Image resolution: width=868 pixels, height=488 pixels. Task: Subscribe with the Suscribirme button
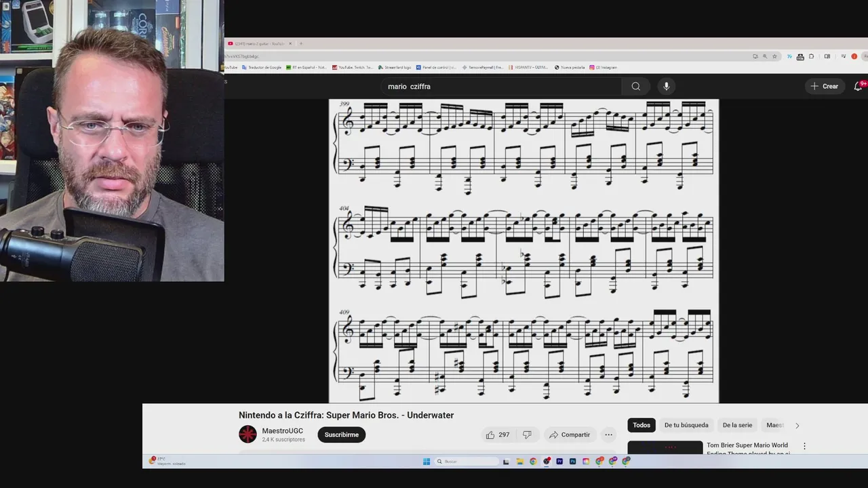[x=341, y=434]
